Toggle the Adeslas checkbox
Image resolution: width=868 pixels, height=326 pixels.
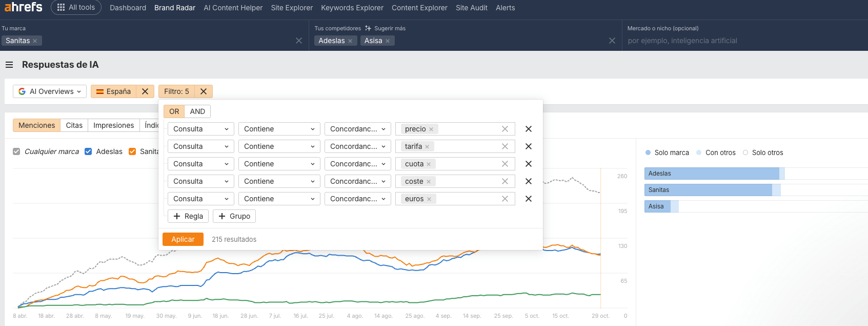click(x=88, y=151)
